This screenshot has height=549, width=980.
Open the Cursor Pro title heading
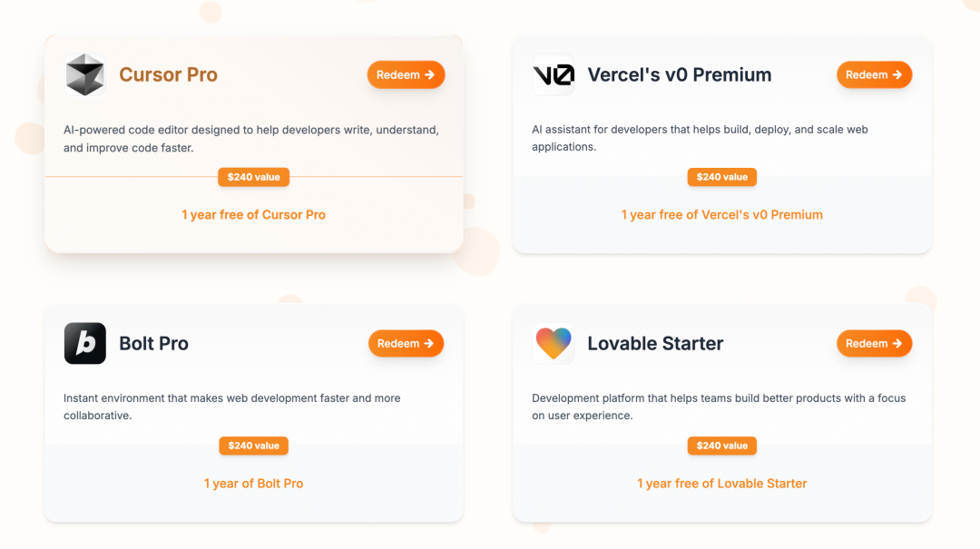(x=168, y=74)
